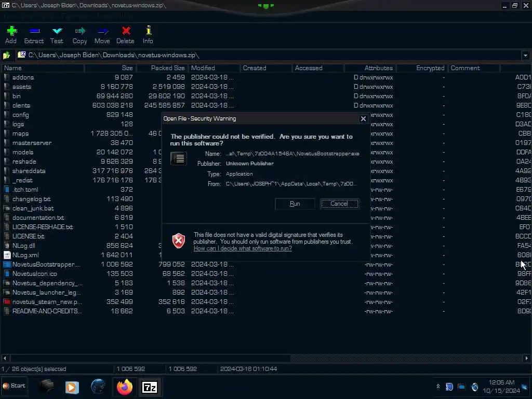This screenshot has height=399, width=532.
Task: Click the Attributes column header
Action: (370, 68)
